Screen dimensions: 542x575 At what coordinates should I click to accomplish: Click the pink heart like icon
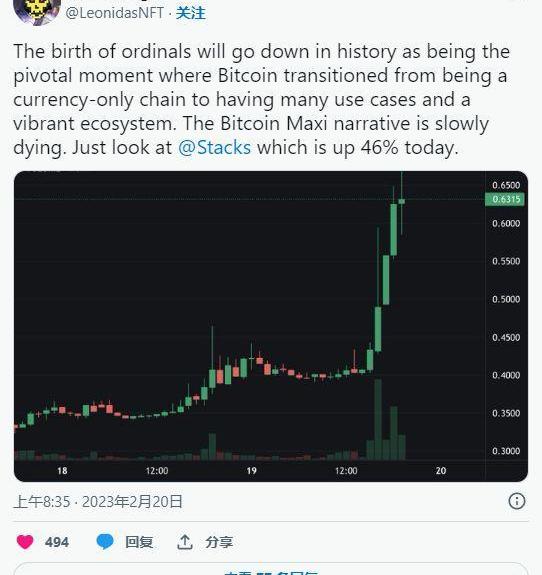[25, 542]
